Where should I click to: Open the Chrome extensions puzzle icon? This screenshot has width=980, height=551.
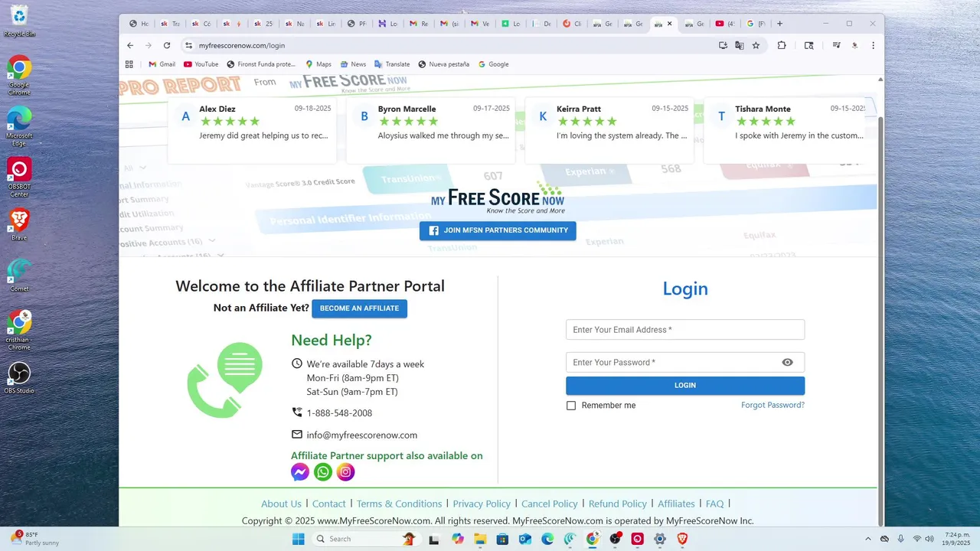tap(782, 45)
